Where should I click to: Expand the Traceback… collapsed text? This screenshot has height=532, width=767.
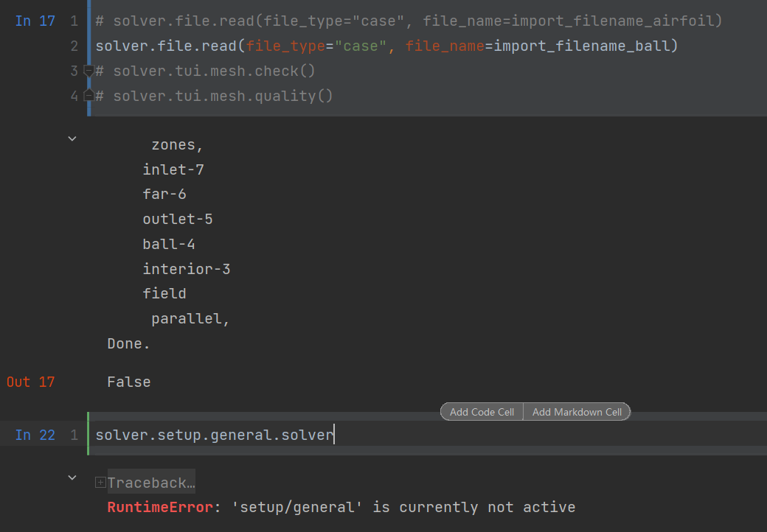click(x=150, y=482)
